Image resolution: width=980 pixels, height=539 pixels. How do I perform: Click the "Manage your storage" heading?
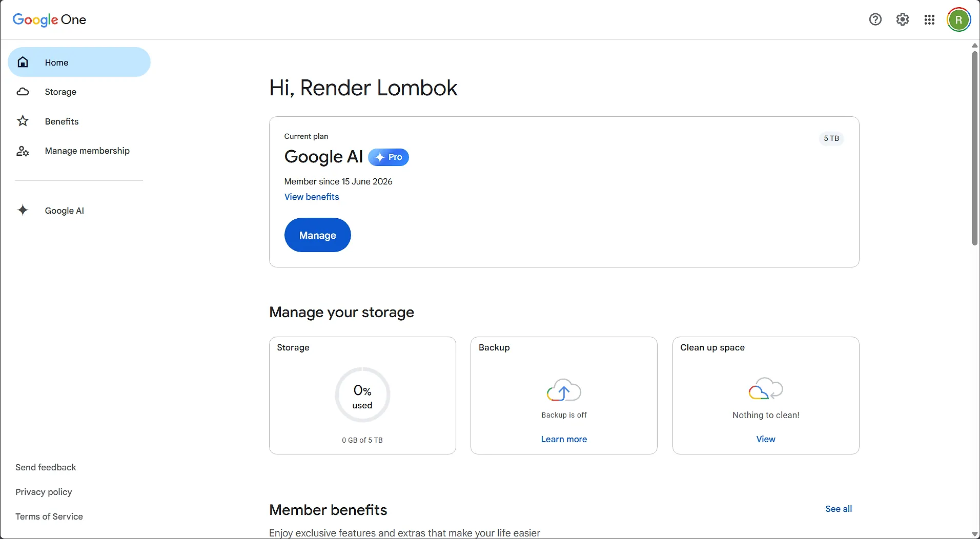341,313
